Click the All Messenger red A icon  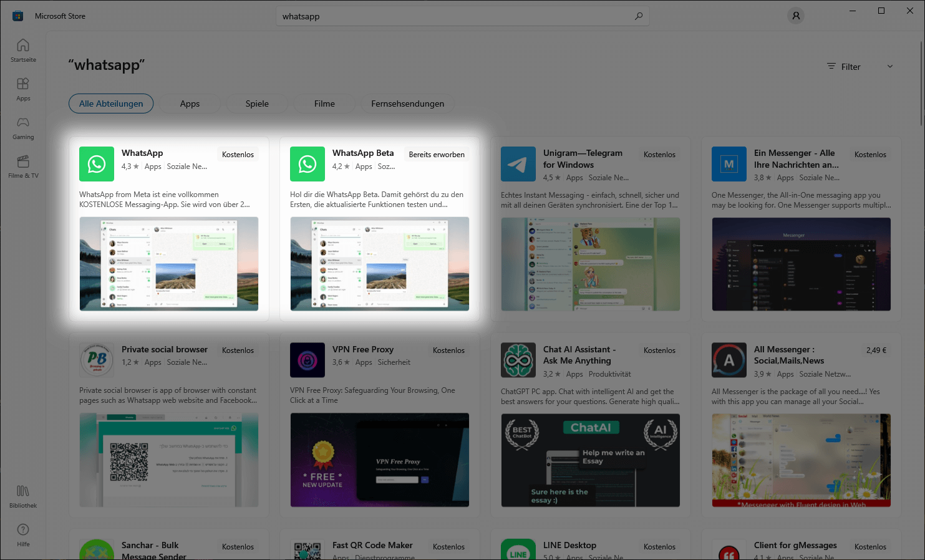point(729,360)
